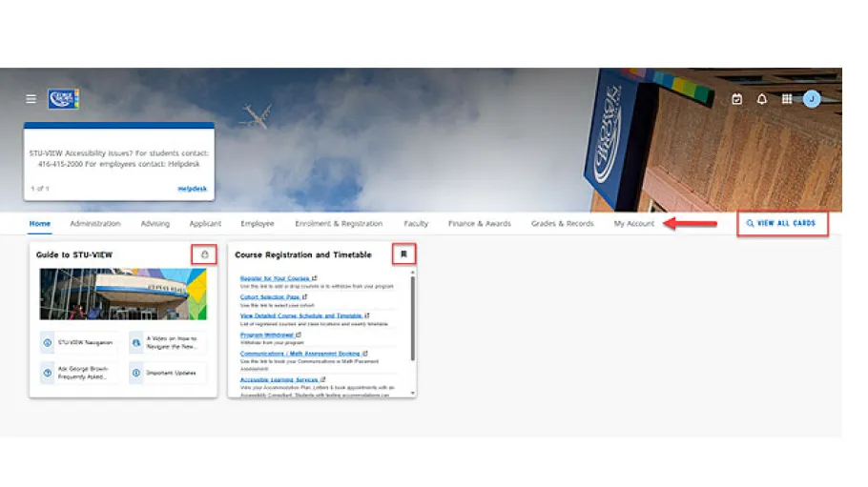
Task: Click scrollbar thumb in Course Registration card
Action: (x=412, y=318)
